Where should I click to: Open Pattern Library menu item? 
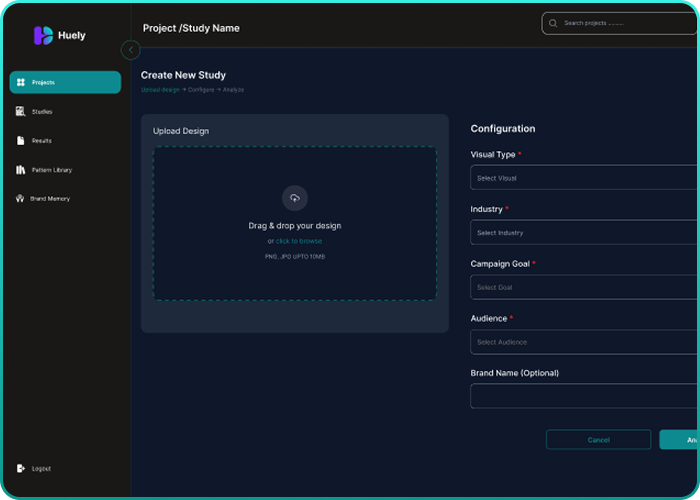51,170
